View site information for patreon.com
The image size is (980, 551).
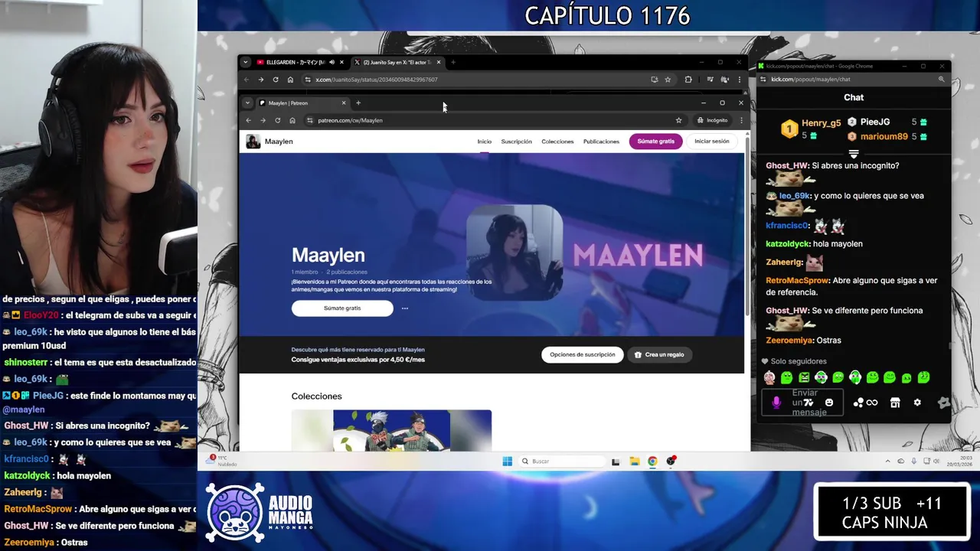(310, 120)
